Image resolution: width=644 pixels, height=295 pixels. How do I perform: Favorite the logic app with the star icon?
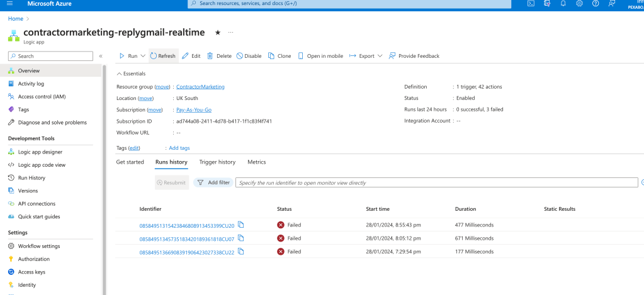coord(218,33)
